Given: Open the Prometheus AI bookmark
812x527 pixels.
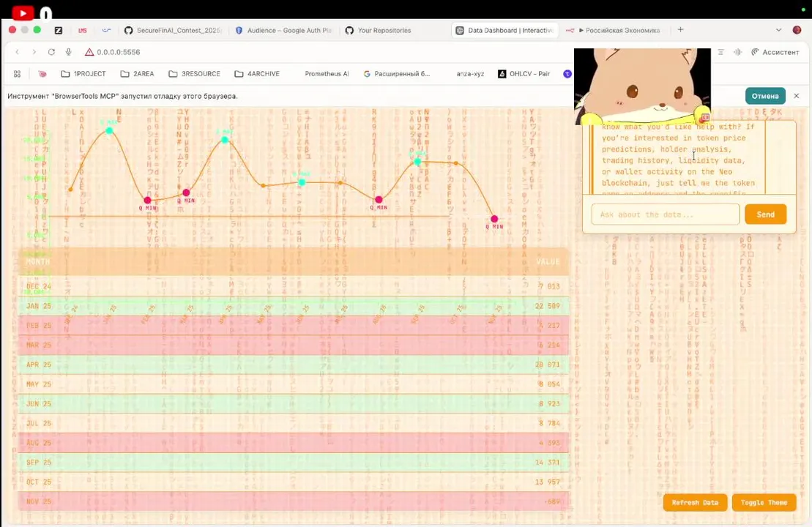Looking at the screenshot, I should (x=327, y=73).
